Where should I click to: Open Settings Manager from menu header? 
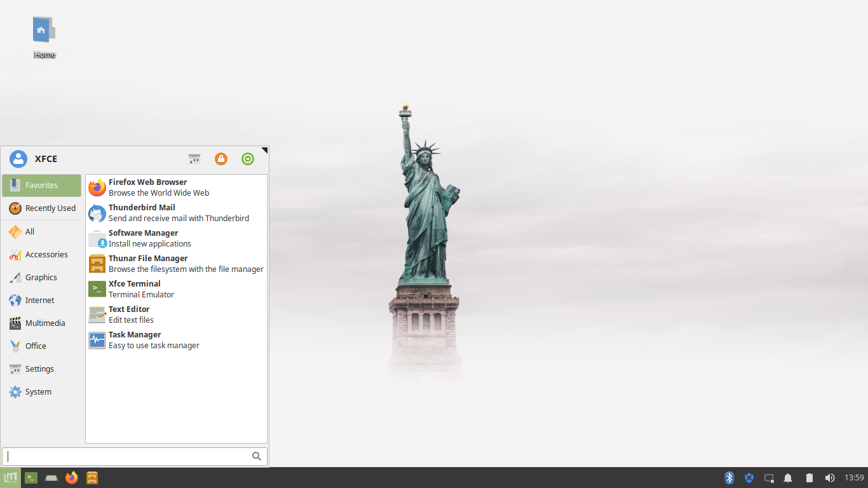click(x=194, y=159)
